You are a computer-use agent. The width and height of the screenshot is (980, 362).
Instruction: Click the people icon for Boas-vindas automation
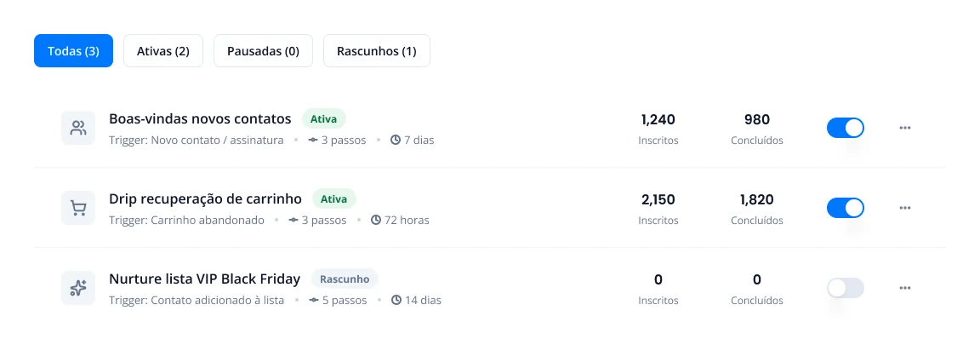click(x=78, y=129)
